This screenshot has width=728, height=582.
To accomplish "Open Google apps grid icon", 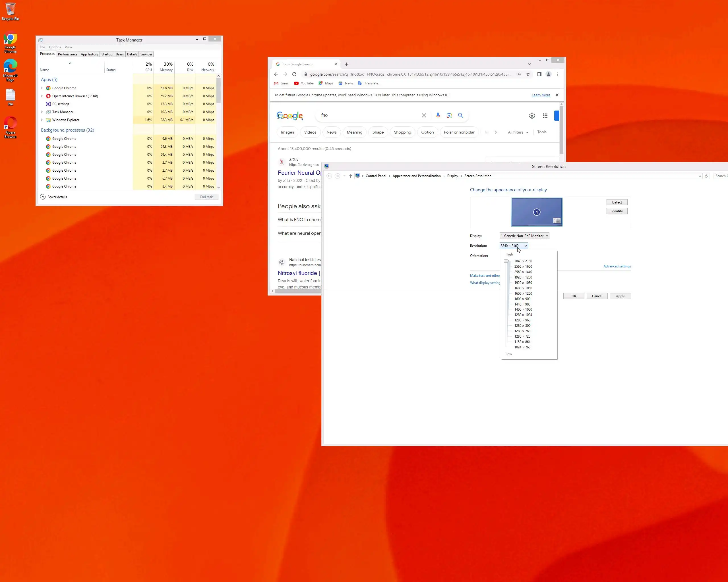I will click(545, 116).
